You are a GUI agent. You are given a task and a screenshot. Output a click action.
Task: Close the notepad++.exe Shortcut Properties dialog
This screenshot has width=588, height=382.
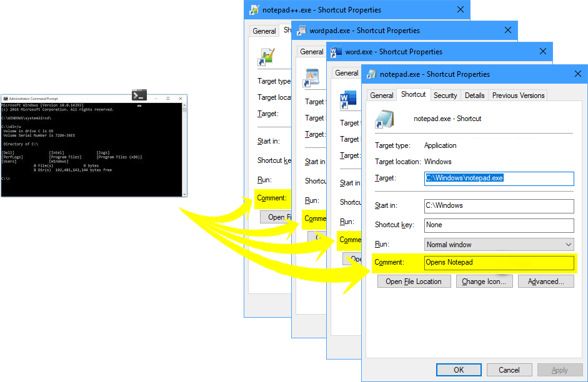tap(461, 9)
